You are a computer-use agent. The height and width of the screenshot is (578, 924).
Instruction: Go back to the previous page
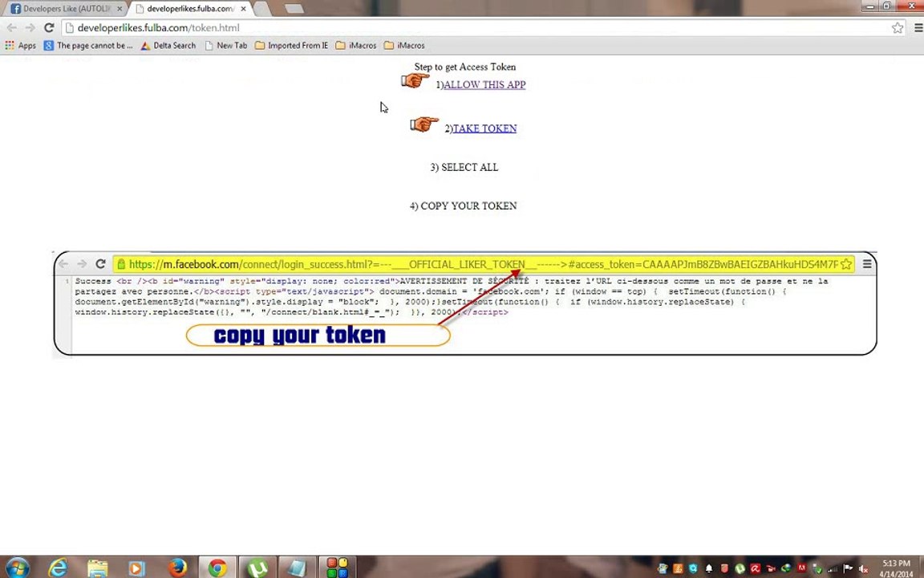[x=12, y=28]
